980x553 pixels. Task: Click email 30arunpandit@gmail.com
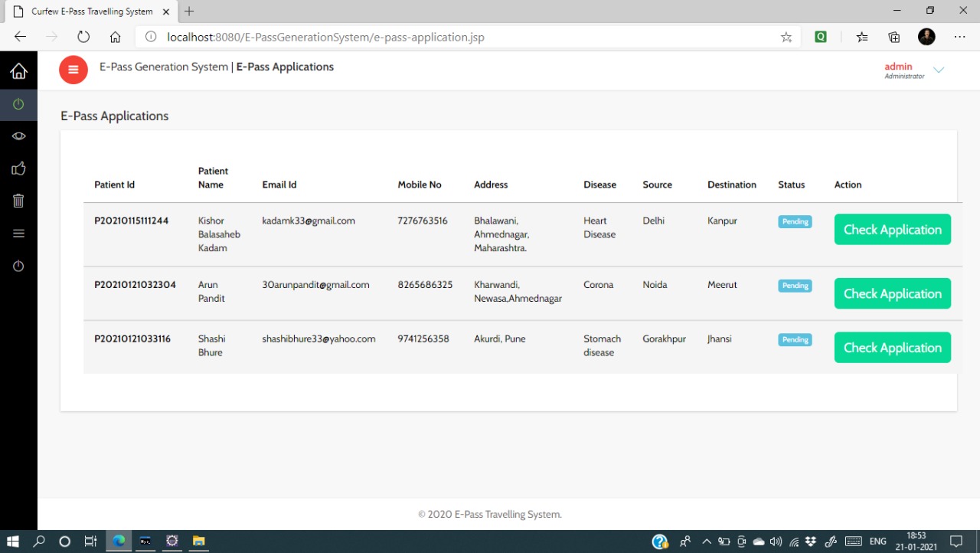click(315, 285)
